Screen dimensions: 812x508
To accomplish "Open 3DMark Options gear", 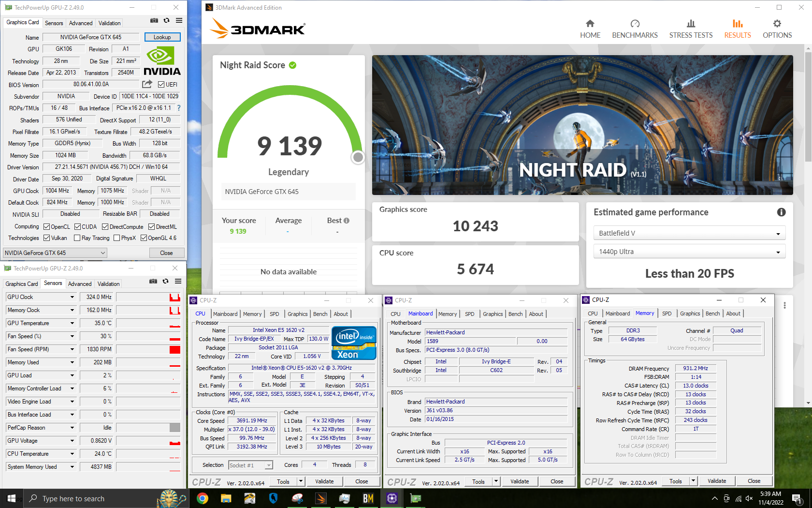I will pos(777,29).
